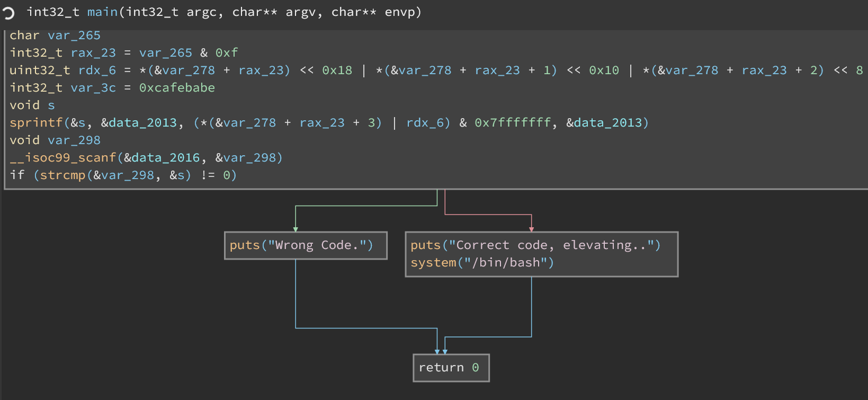Select the "/bin/bash" string argument

pos(506,263)
